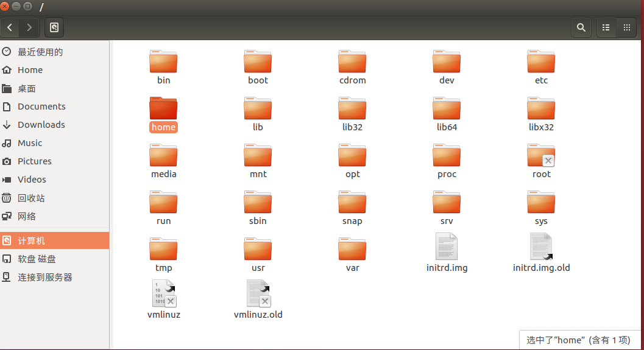Select the locked root folder
Screen dimensions: 644x350
click(541, 161)
